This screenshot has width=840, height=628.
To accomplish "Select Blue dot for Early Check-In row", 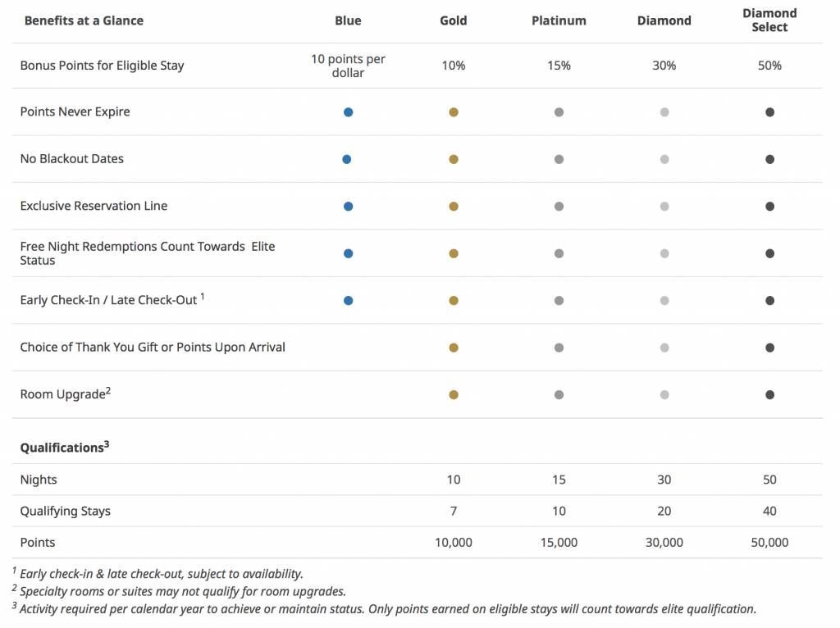I will pos(348,300).
